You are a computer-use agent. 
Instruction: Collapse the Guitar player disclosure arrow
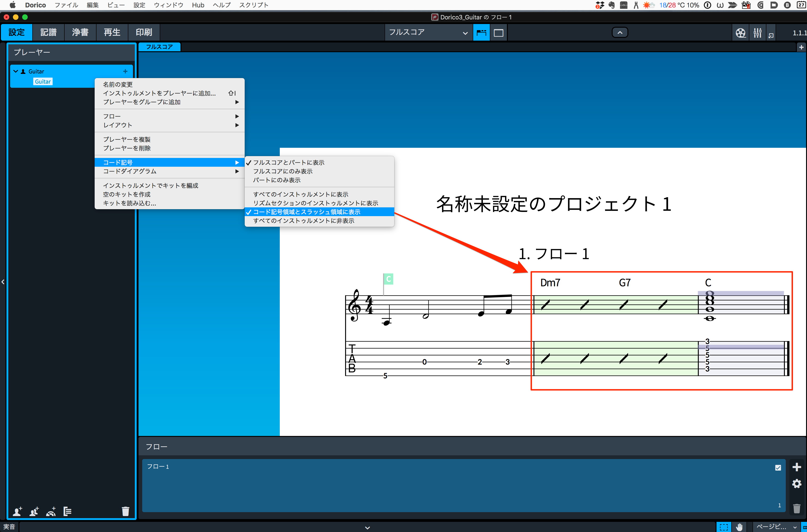coord(16,71)
